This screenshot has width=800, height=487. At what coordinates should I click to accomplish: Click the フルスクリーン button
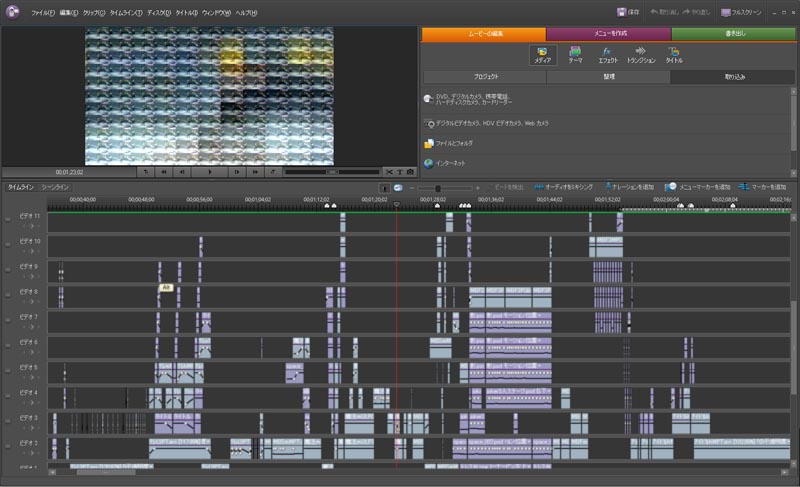point(743,12)
